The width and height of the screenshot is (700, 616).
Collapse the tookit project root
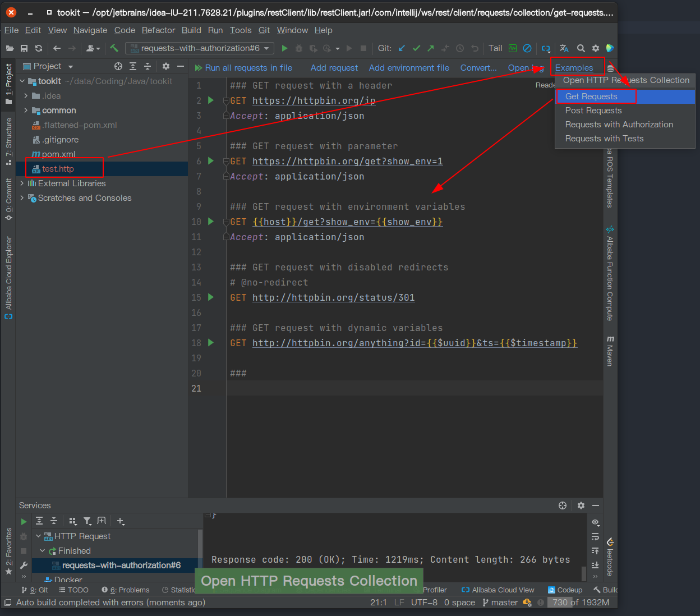point(22,81)
